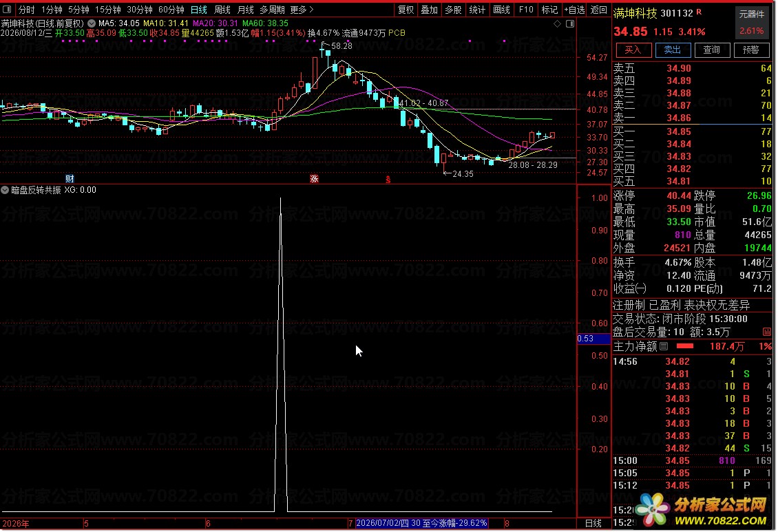Click month marker 5 on the time axis
The width and height of the screenshot is (778, 532).
(x=86, y=524)
